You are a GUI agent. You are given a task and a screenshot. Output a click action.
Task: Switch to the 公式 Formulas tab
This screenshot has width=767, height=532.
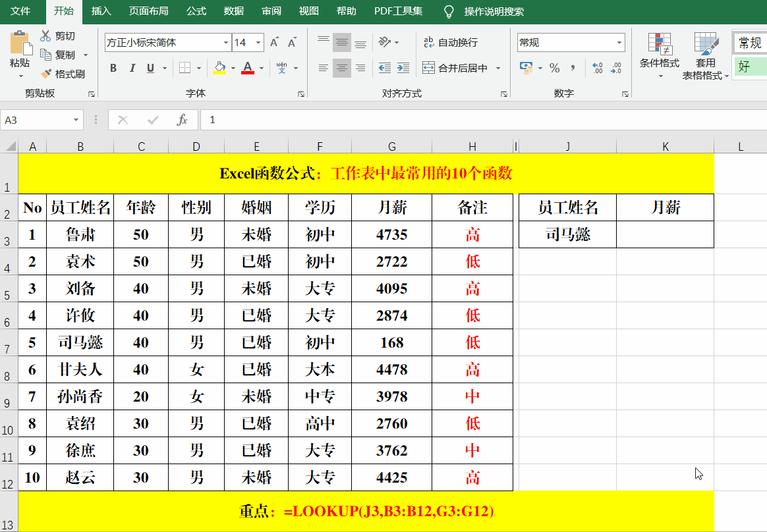click(196, 11)
